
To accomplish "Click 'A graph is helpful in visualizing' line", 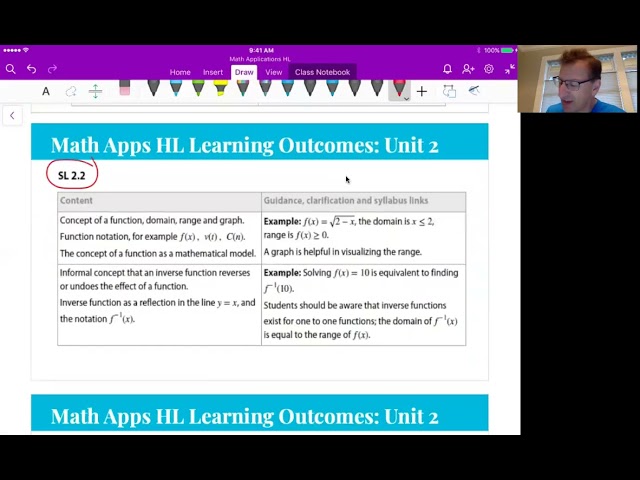I will [342, 252].
